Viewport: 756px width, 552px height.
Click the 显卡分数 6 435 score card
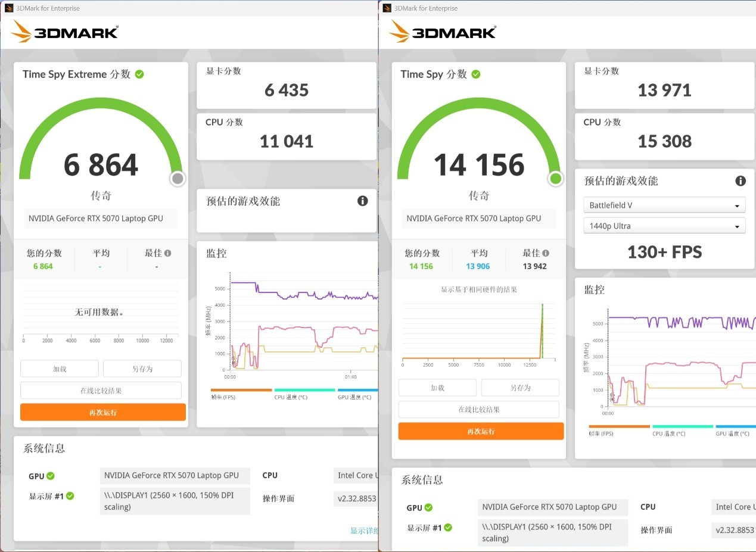click(x=287, y=85)
